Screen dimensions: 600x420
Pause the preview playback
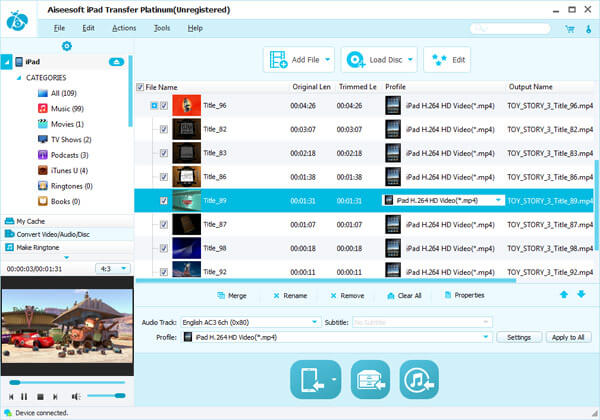click(x=24, y=397)
